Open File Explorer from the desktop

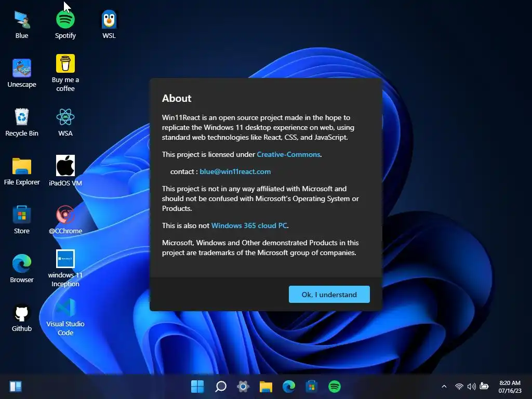(x=22, y=171)
